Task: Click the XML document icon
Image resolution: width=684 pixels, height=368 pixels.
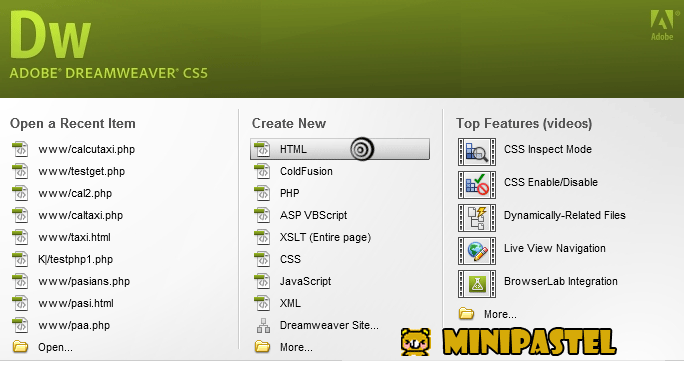Action: coord(262,303)
